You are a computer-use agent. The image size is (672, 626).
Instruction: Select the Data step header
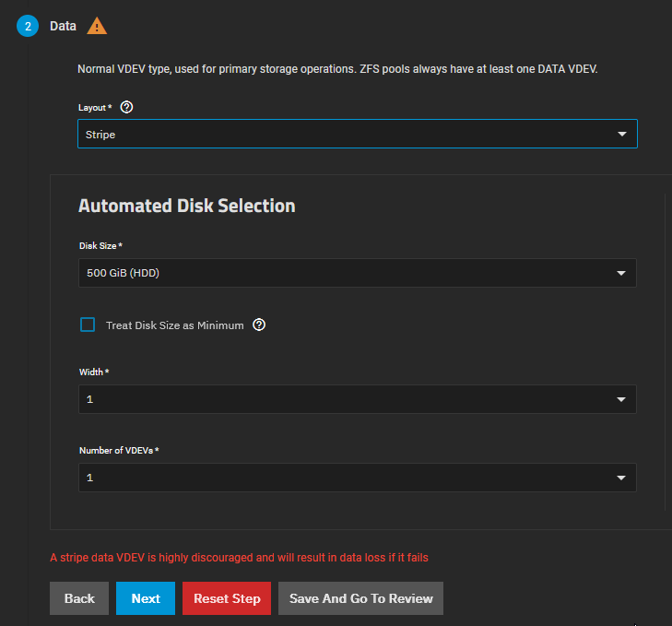pos(63,26)
